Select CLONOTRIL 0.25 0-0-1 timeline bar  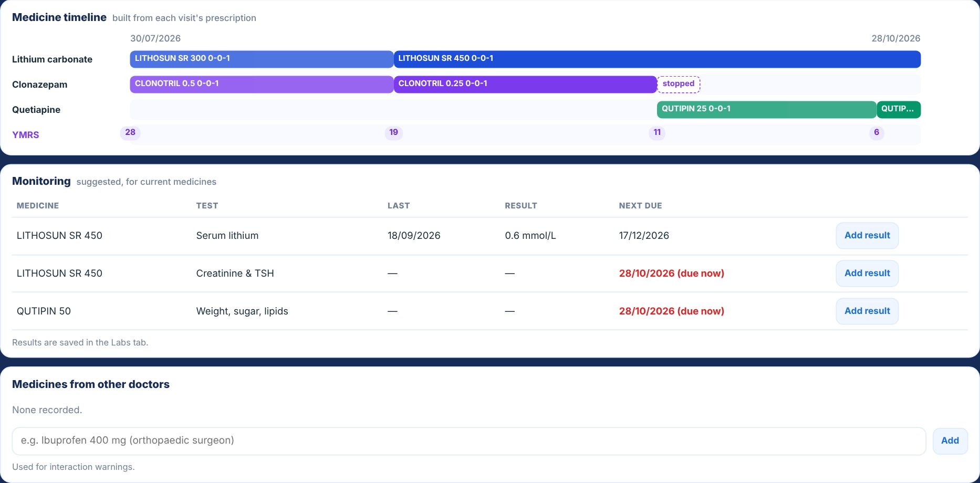pyautogui.click(x=525, y=85)
